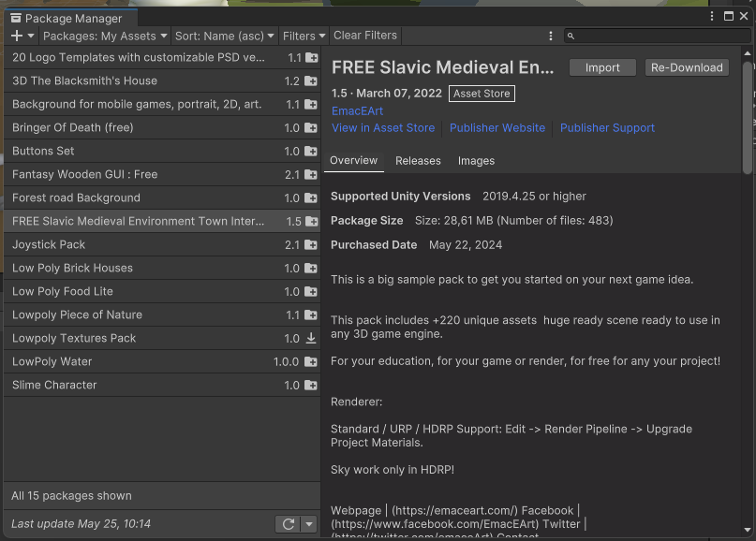The width and height of the screenshot is (756, 541).
Task: Click the Last update May 25, 10:14 text
Action: [x=81, y=524]
